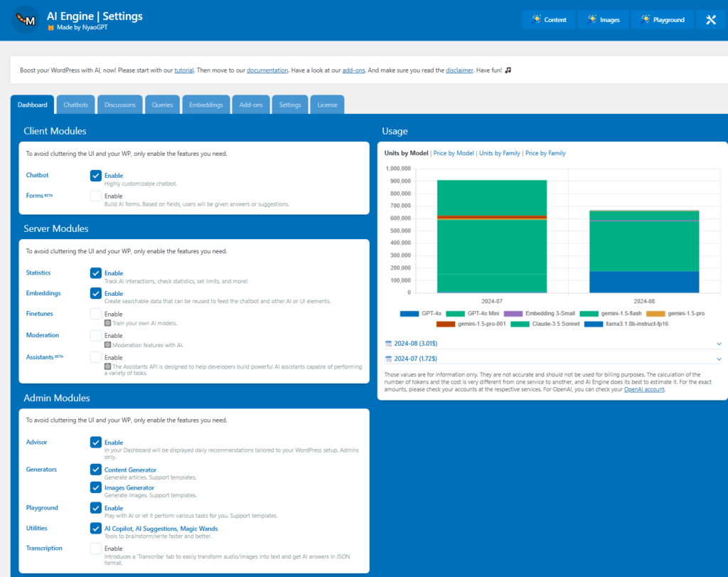Enable the Forms beta checkbox
Screen dimensions: 728x577
pyautogui.click(x=96, y=196)
